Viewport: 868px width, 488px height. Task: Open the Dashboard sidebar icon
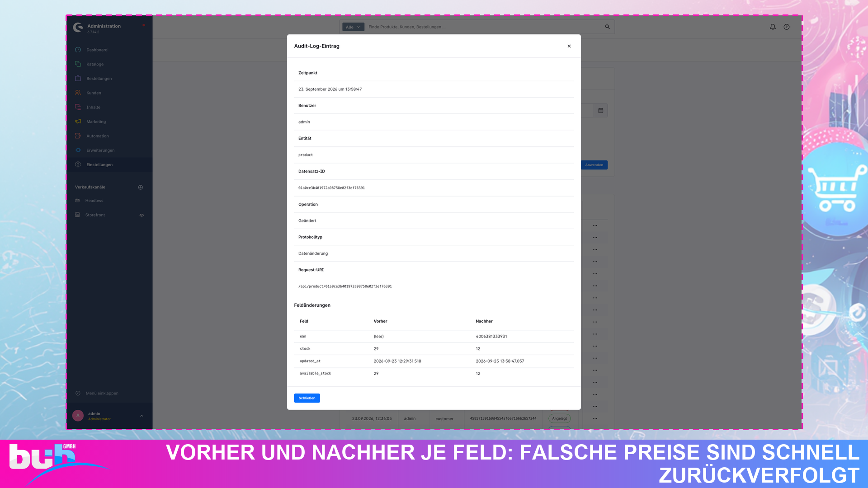pos(78,50)
